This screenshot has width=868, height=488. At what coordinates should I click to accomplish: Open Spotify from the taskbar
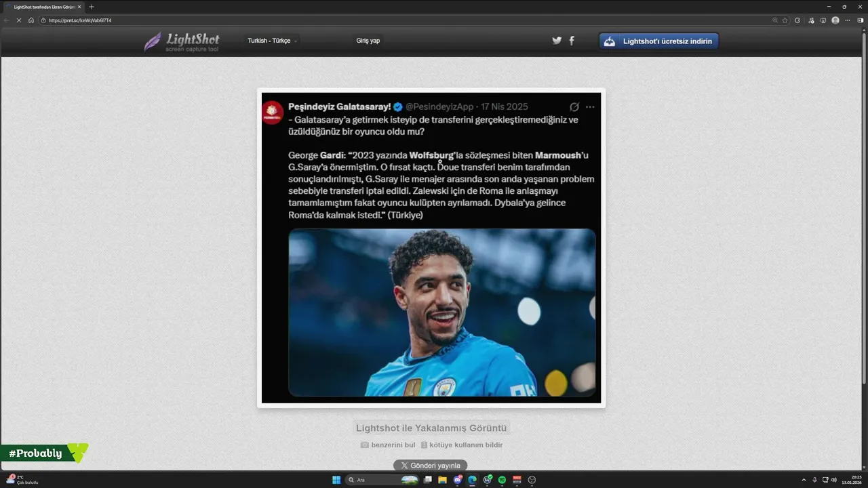coord(502,480)
